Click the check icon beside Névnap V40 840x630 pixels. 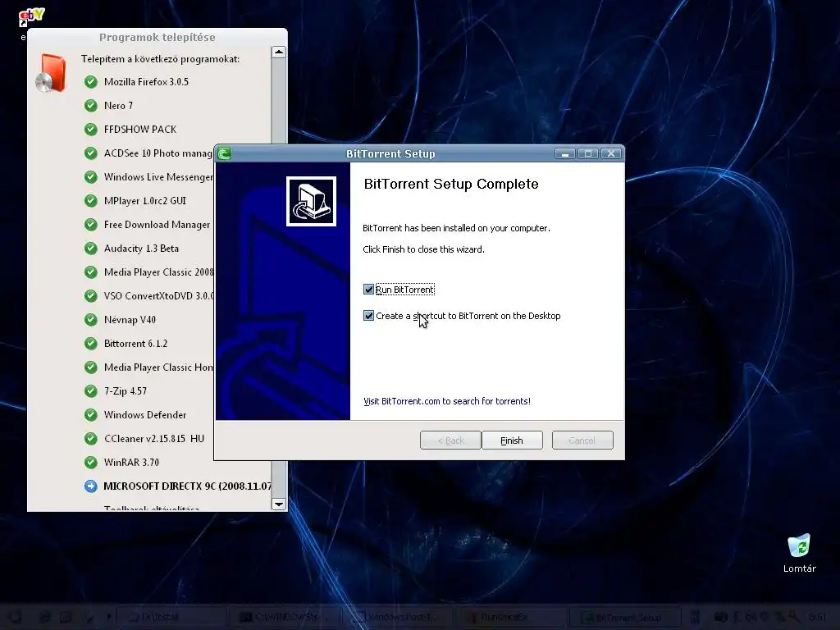90,320
